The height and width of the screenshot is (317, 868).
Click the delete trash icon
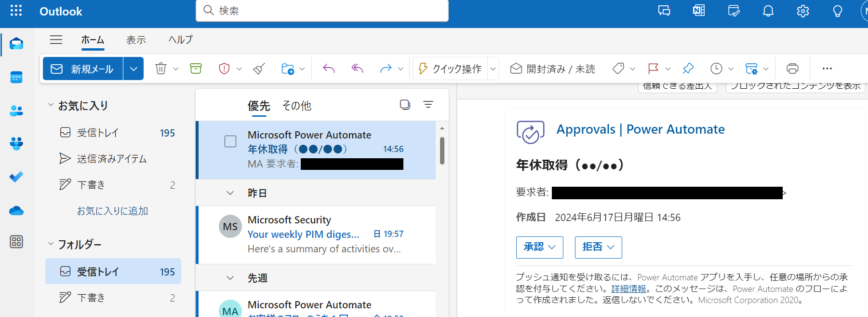tap(161, 69)
